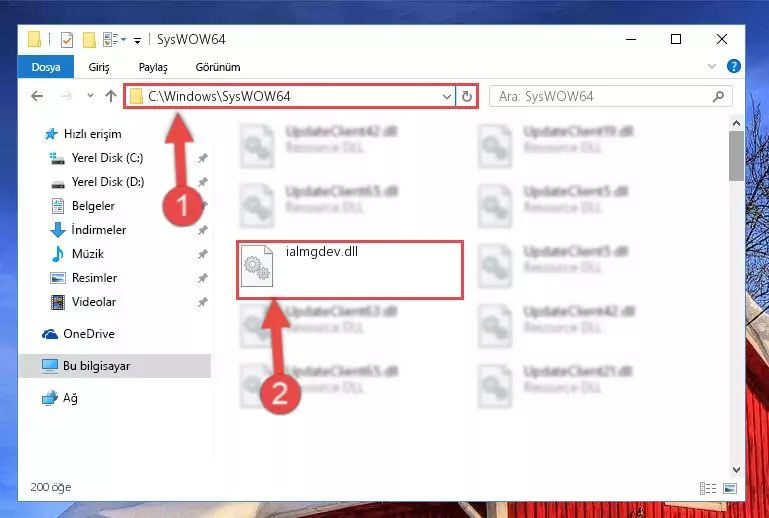The height and width of the screenshot is (518, 769).
Task: Select Bu bilgisayar in navigation pane
Action: (x=114, y=366)
